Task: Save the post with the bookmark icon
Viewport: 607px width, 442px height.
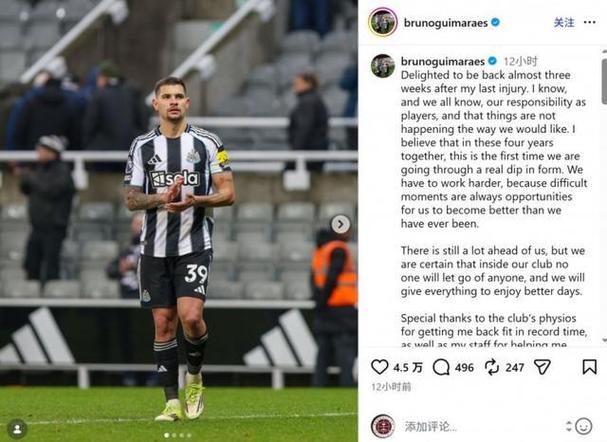Action: [x=589, y=367]
